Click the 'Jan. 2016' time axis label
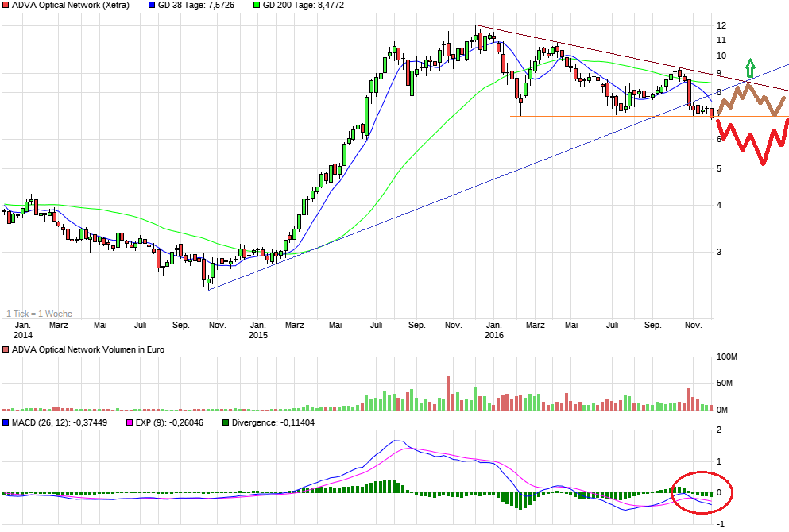The height and width of the screenshot is (532, 789). tap(493, 330)
